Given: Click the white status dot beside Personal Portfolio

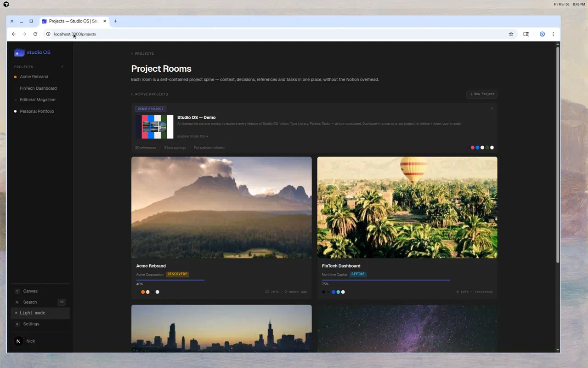Looking at the screenshot, I should 15,111.
